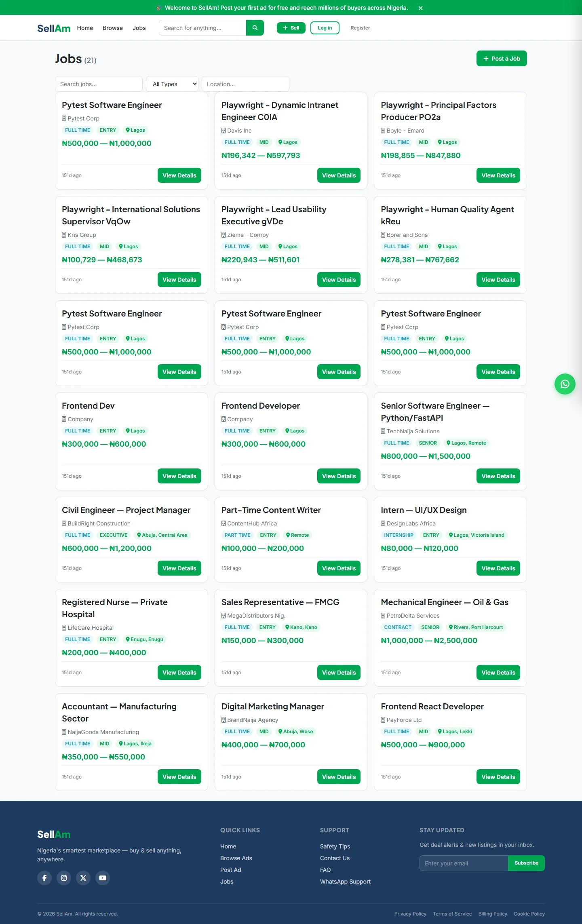
Task: Open the Sales Representative — FMCG job title
Action: 280,602
